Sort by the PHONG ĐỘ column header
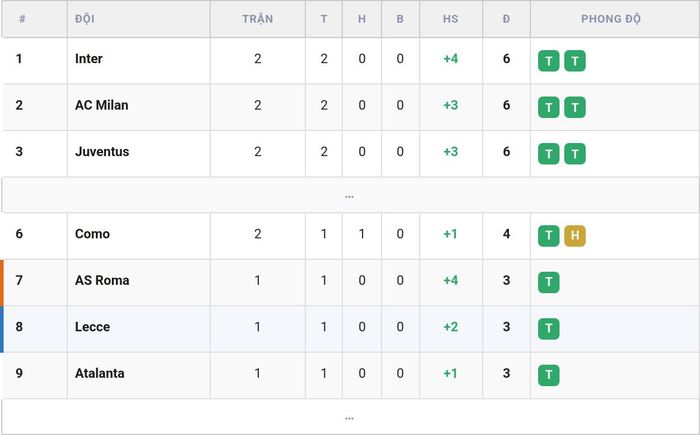 pos(611,19)
